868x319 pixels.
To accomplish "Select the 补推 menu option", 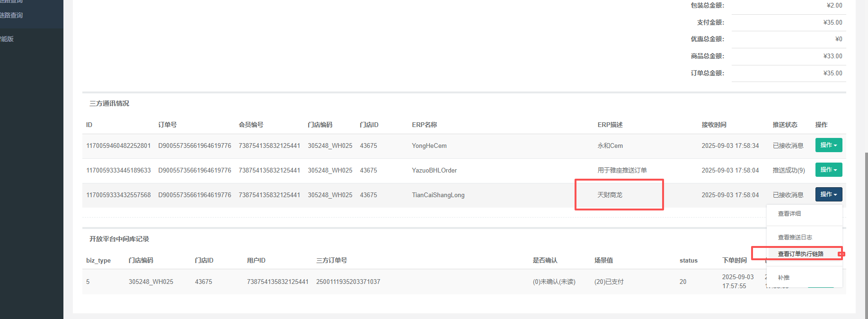I will pos(784,278).
